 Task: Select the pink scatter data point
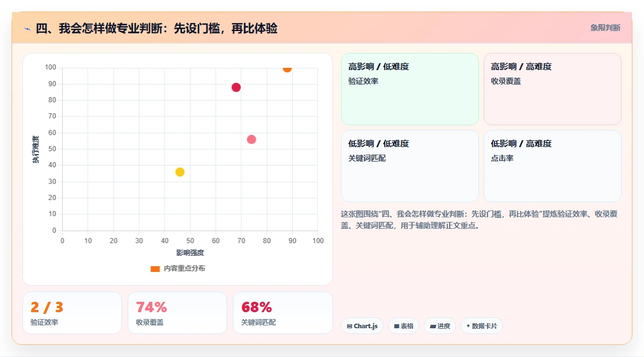tap(251, 140)
